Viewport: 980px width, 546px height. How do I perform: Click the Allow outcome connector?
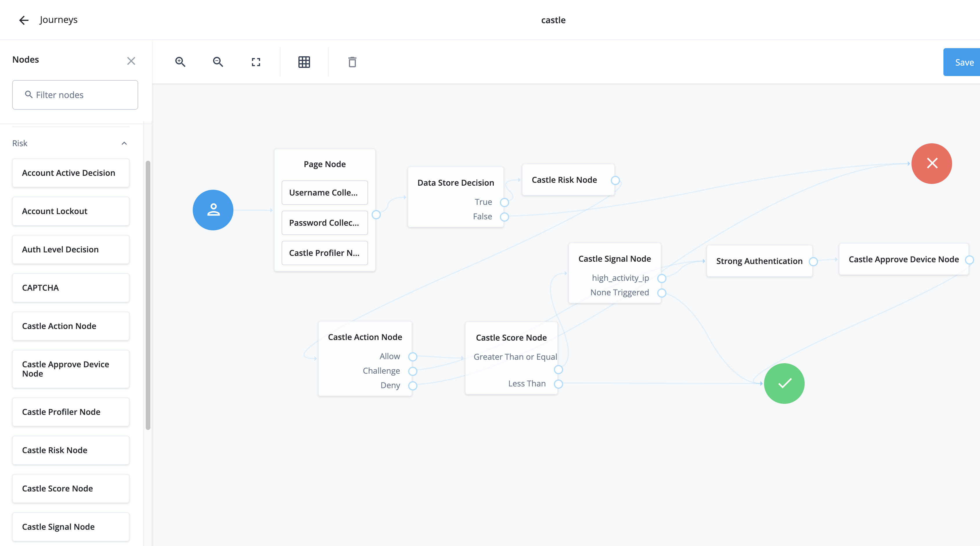tap(412, 357)
